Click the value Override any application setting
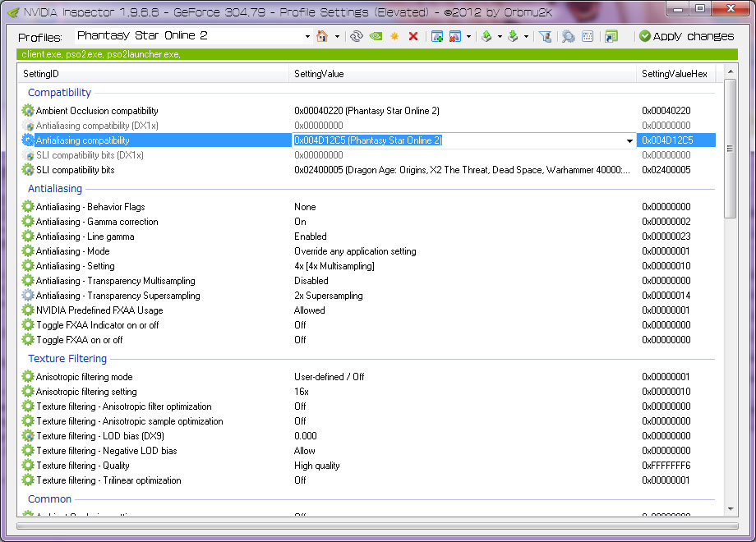The height and width of the screenshot is (542, 756). click(x=355, y=251)
